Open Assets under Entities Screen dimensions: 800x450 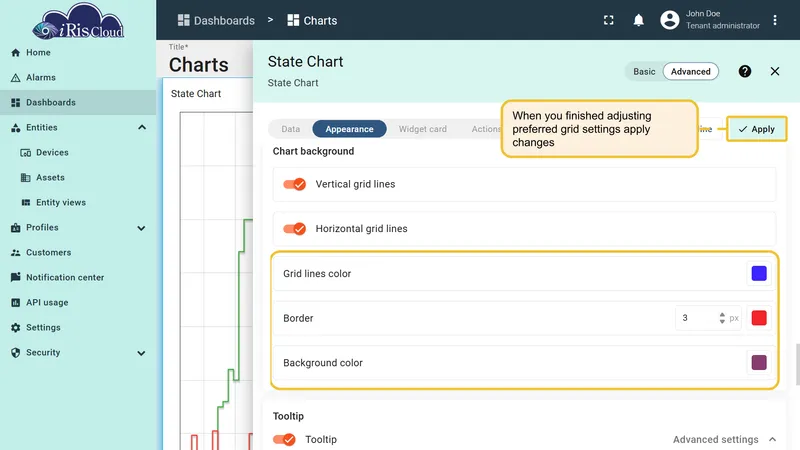pos(50,178)
